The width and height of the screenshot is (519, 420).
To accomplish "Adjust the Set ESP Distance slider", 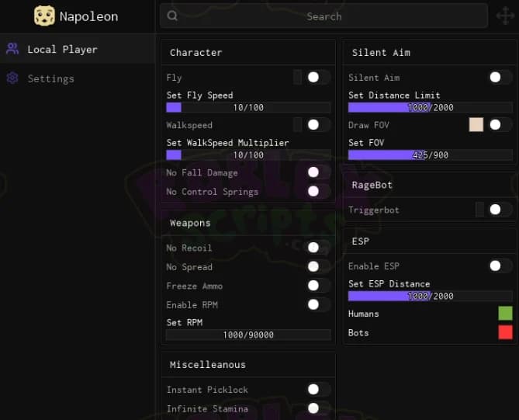I will 431,296.
